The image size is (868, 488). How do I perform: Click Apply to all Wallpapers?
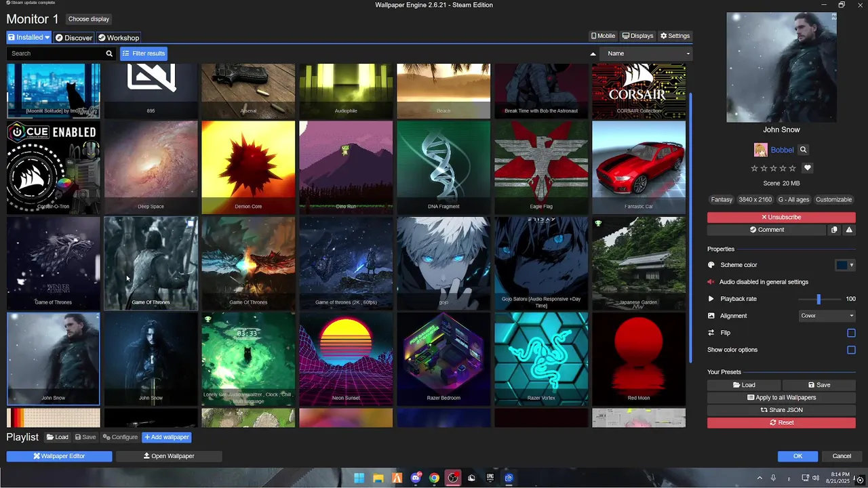pyautogui.click(x=781, y=398)
